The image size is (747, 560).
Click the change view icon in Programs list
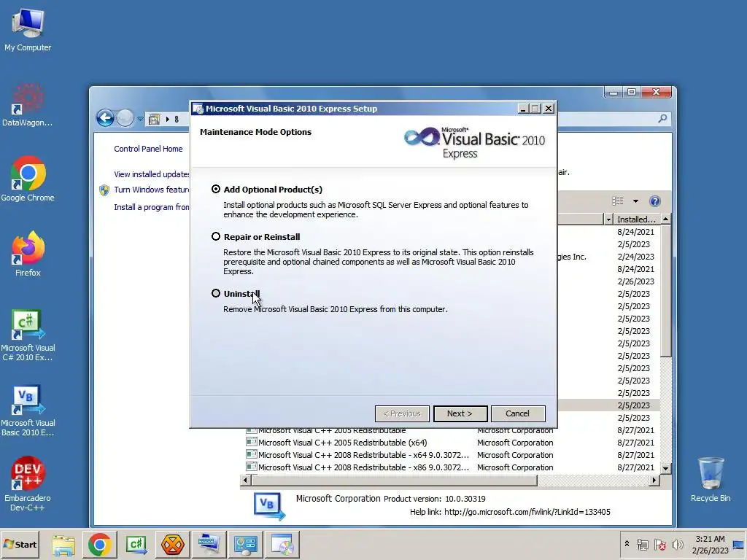618,201
